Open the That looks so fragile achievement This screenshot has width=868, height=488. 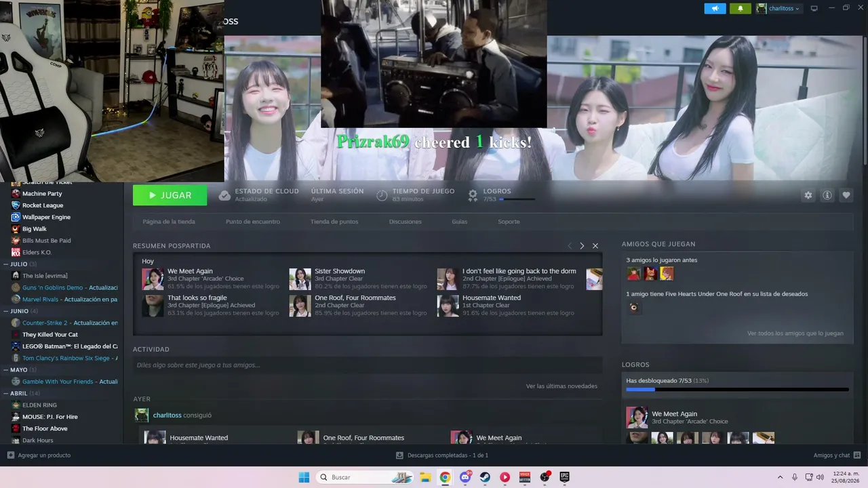[x=211, y=305]
